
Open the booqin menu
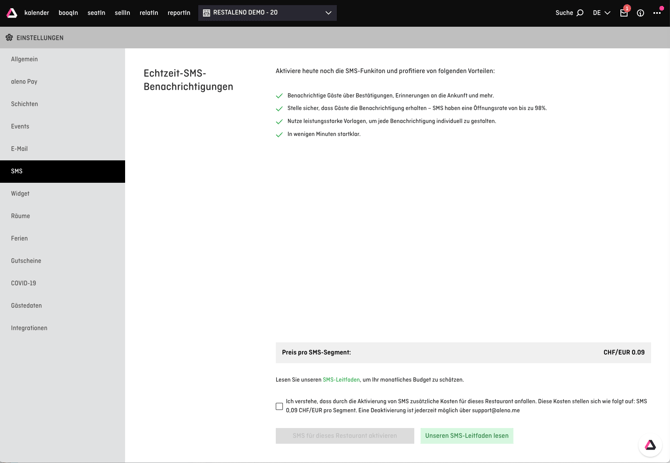tap(68, 13)
